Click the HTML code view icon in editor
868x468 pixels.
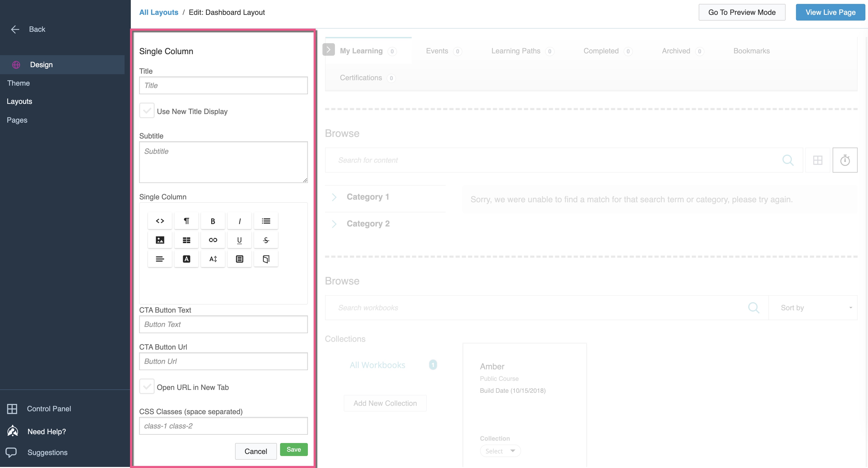tap(160, 221)
